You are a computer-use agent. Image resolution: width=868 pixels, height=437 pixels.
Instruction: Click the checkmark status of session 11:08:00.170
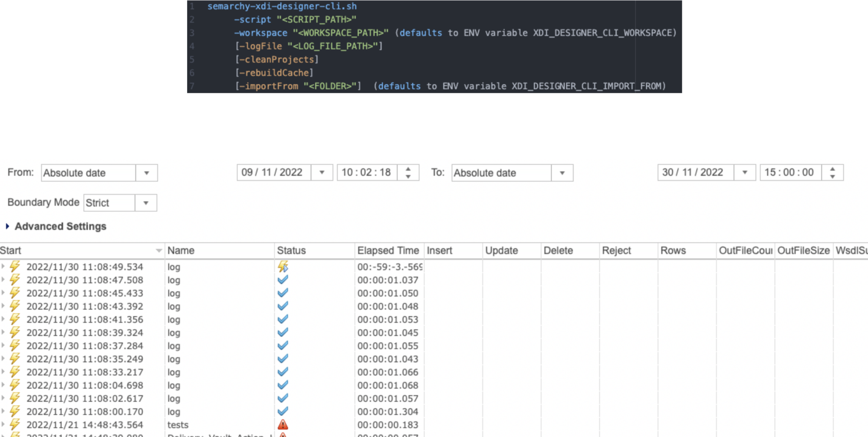coord(283,411)
